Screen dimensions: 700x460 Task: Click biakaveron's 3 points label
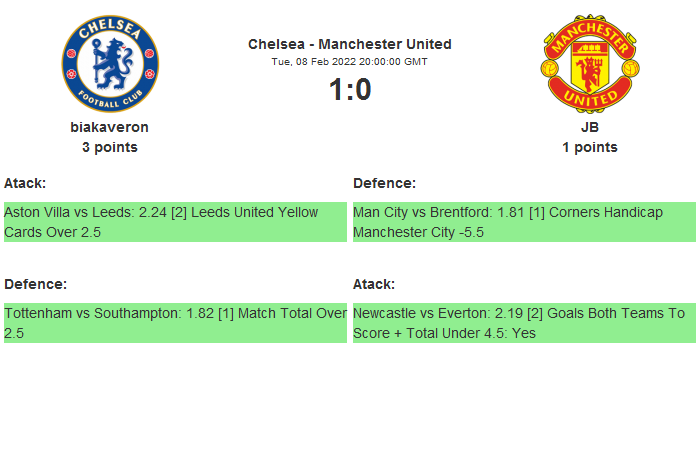coord(109,147)
